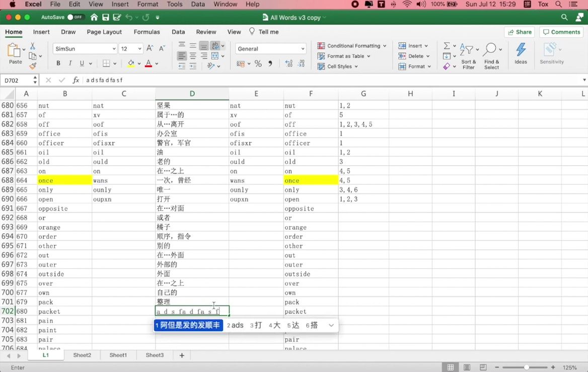This screenshot has width=588, height=372.
Task: Open the Format menu in macOS menu bar
Action: (148, 4)
